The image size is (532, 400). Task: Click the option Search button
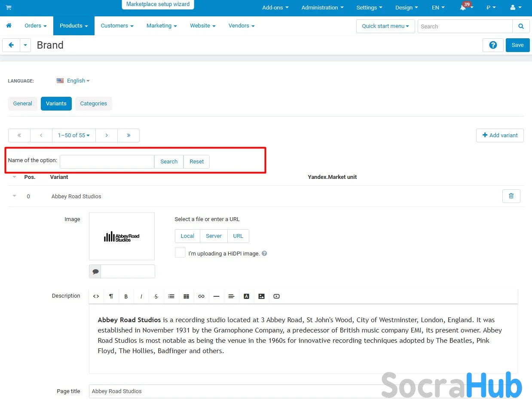click(x=169, y=162)
